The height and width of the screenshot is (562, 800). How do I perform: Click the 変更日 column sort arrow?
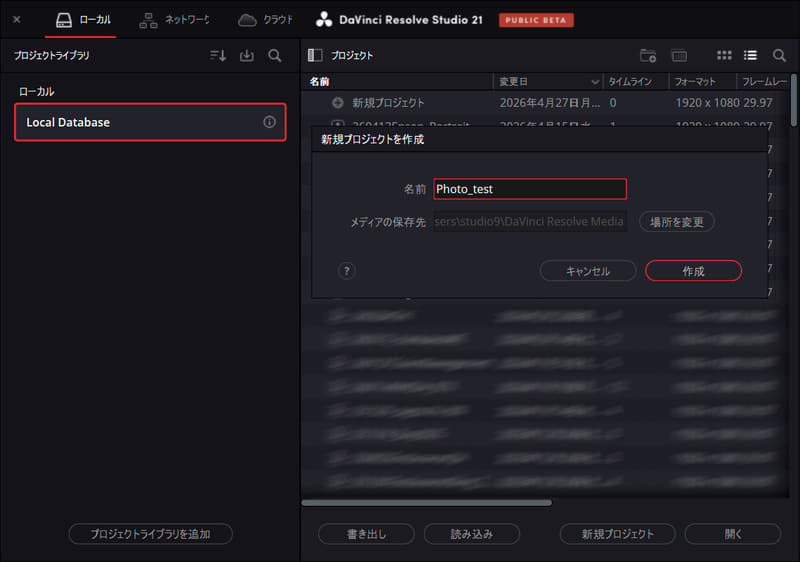(x=595, y=82)
